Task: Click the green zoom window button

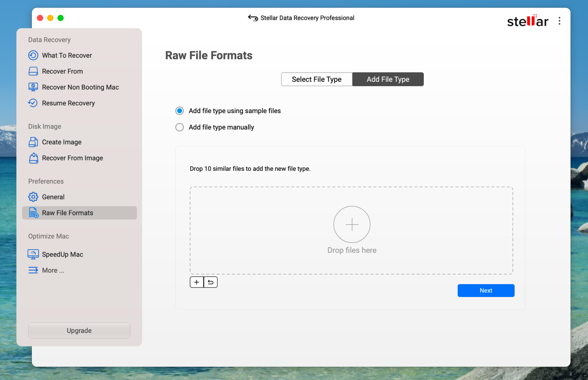Action: click(x=61, y=18)
